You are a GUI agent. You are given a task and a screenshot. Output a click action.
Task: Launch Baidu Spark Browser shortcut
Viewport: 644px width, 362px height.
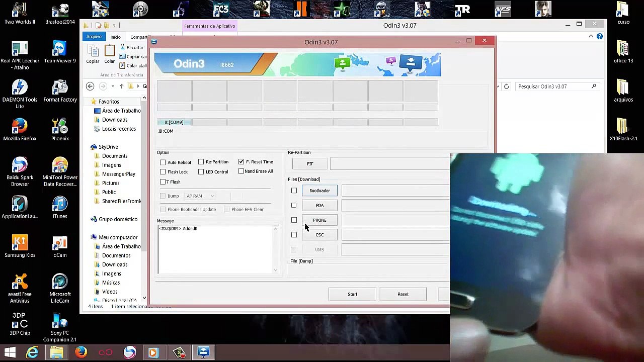click(x=20, y=172)
